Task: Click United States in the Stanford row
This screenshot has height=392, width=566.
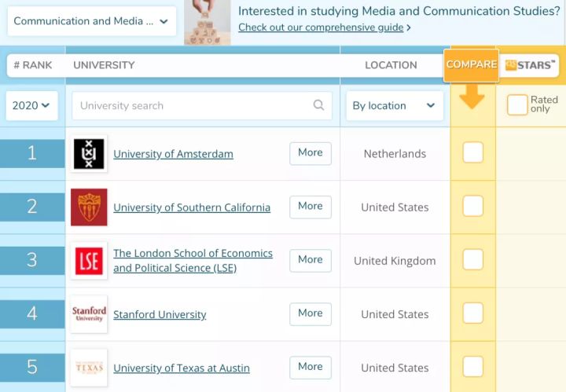Action: pyautogui.click(x=395, y=314)
